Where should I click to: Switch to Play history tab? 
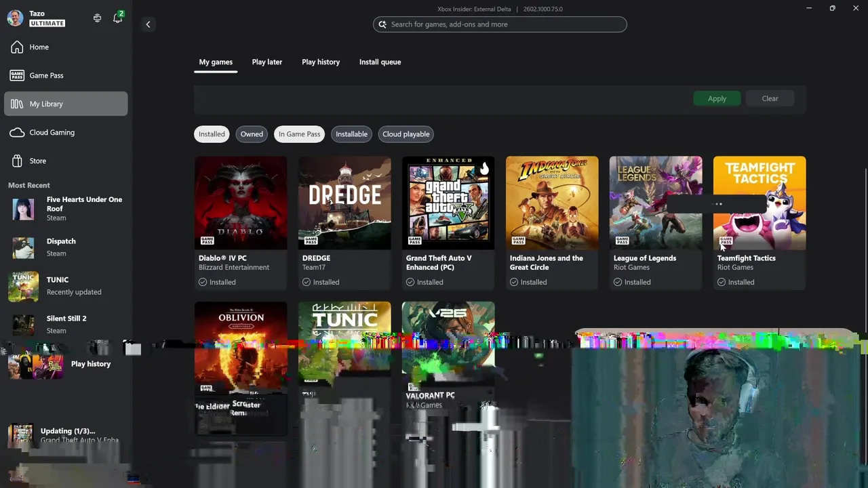[x=321, y=62]
